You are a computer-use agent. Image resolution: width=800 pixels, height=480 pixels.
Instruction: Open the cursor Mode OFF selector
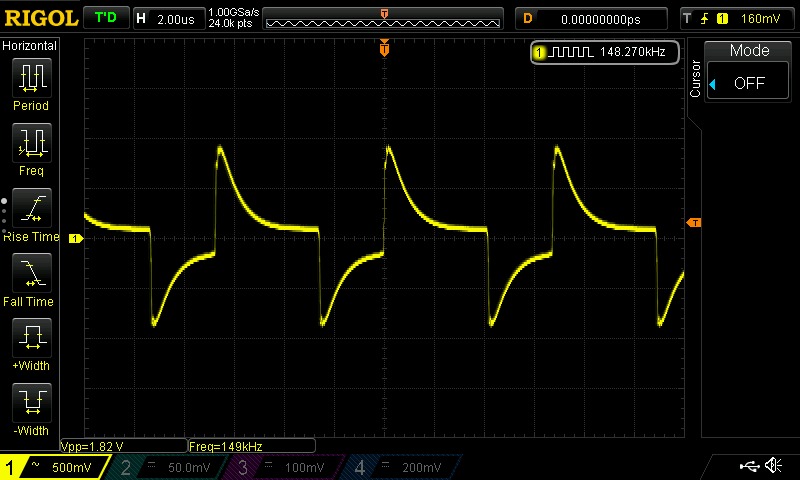pos(749,83)
